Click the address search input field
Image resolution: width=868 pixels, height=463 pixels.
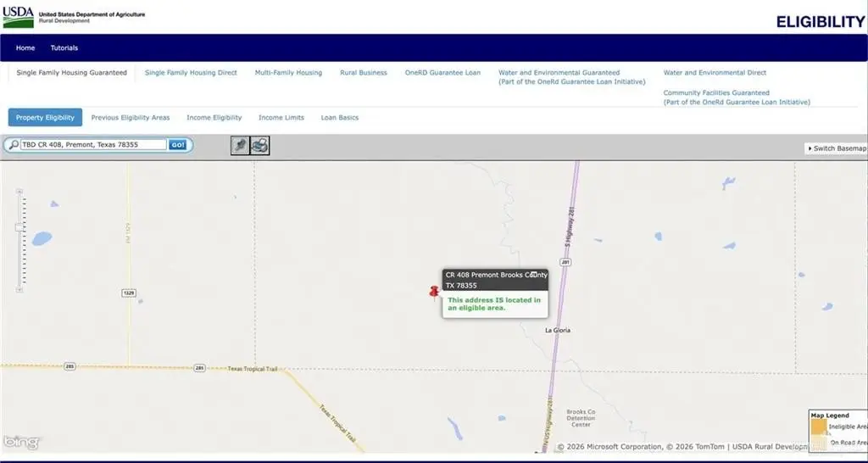[x=93, y=145]
